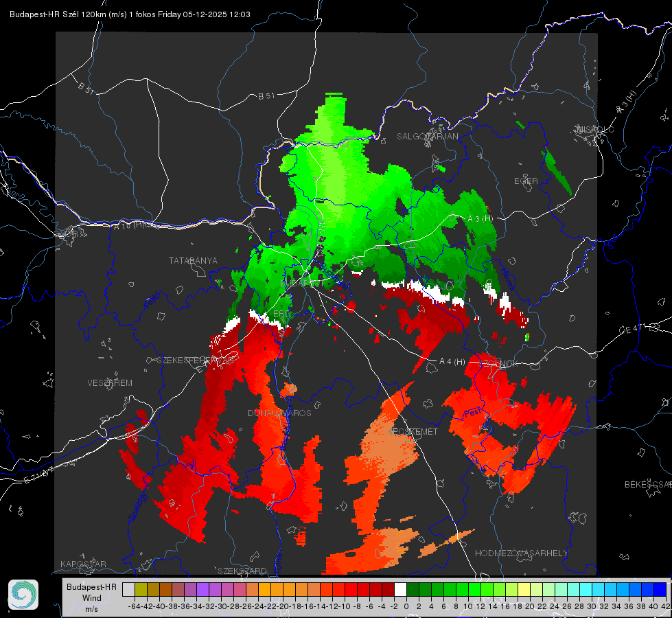Click the SALGOTARJAN city label
This screenshot has width=672, height=618.
(x=427, y=137)
